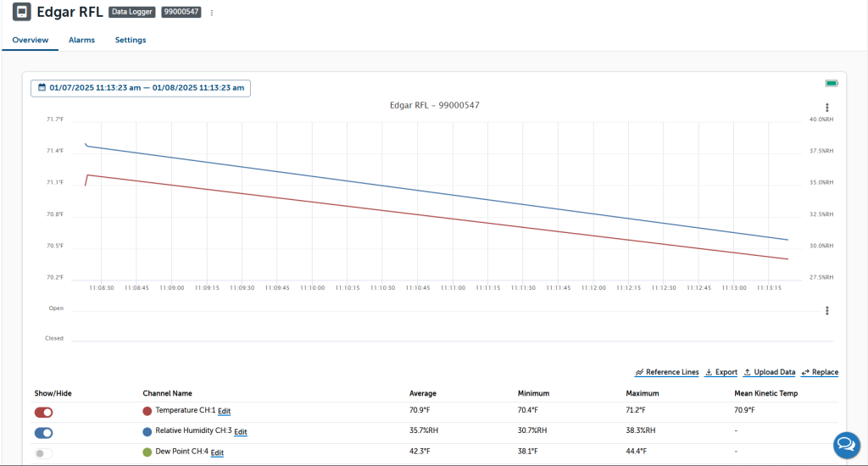868x466 pixels.
Task: Toggle off Temperature CH:1 visibility
Action: 43,412
